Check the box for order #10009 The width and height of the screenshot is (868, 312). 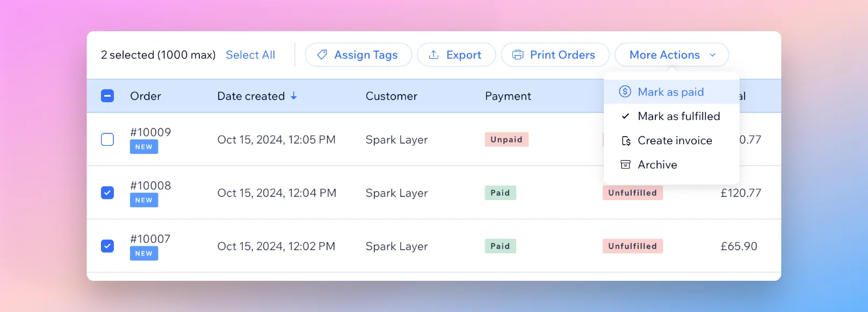click(107, 139)
